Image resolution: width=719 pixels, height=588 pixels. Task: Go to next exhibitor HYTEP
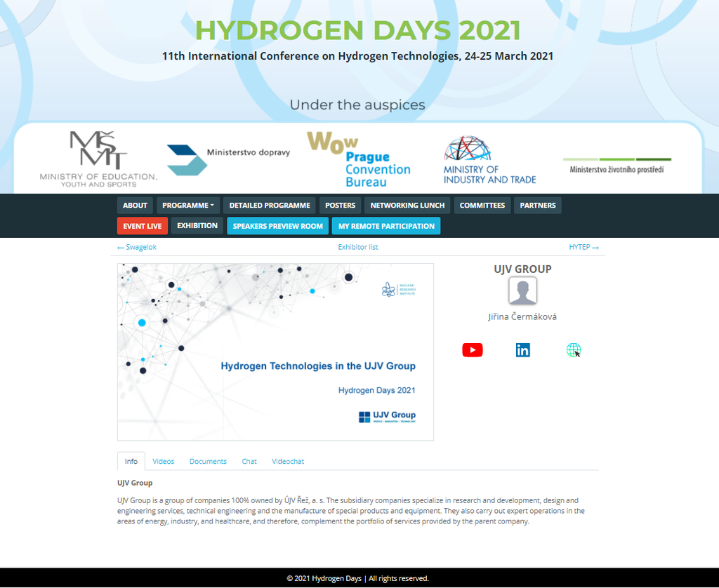pyautogui.click(x=583, y=247)
